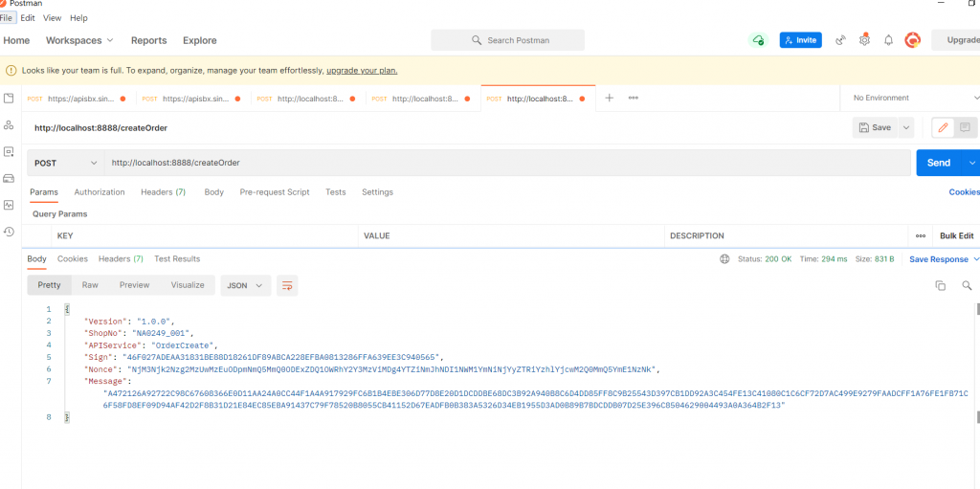Open the Explore section
Viewport: 980px width, 489px height.
pos(200,40)
